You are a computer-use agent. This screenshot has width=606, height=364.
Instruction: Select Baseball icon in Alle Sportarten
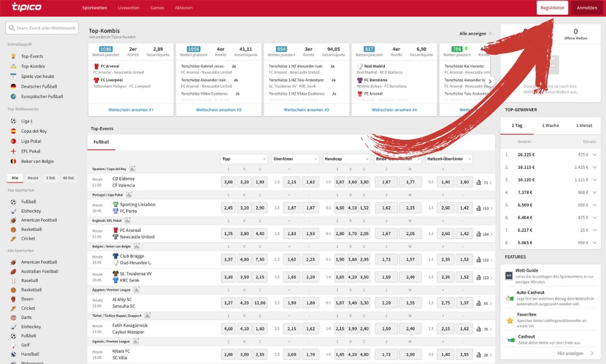click(14, 280)
